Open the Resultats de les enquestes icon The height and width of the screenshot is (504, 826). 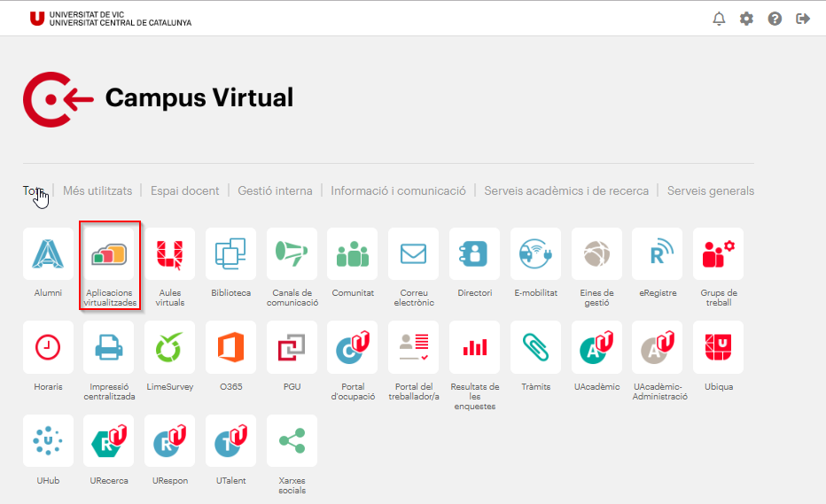pos(474,348)
